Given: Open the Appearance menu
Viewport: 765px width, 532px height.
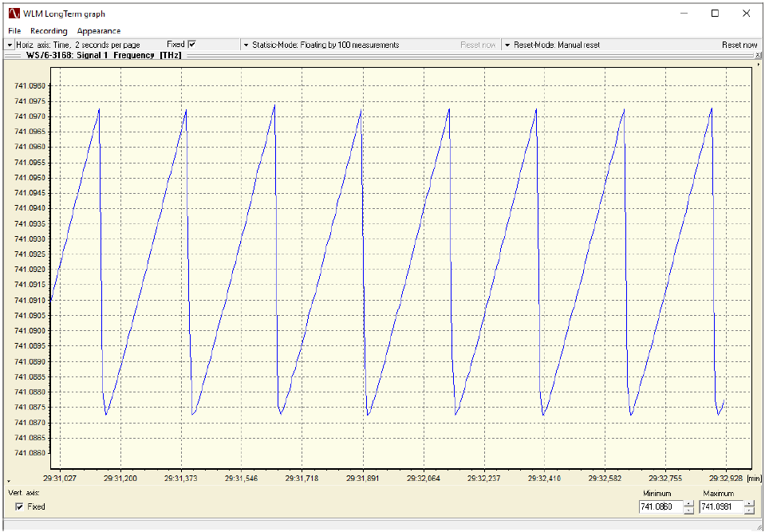Looking at the screenshot, I should pos(99,31).
